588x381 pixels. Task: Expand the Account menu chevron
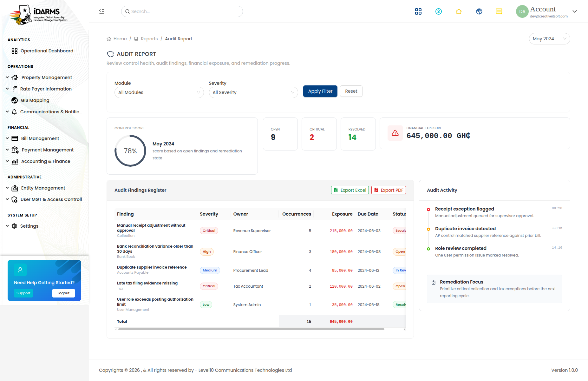tap(575, 11)
